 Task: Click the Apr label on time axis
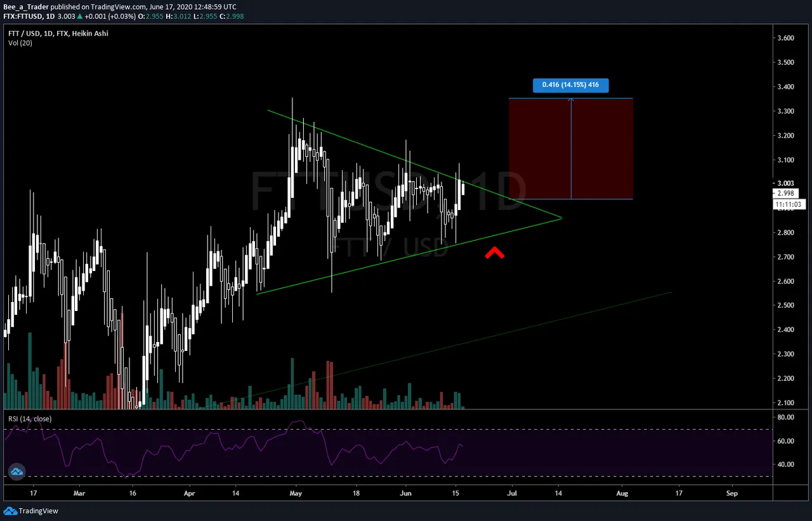[x=188, y=492]
